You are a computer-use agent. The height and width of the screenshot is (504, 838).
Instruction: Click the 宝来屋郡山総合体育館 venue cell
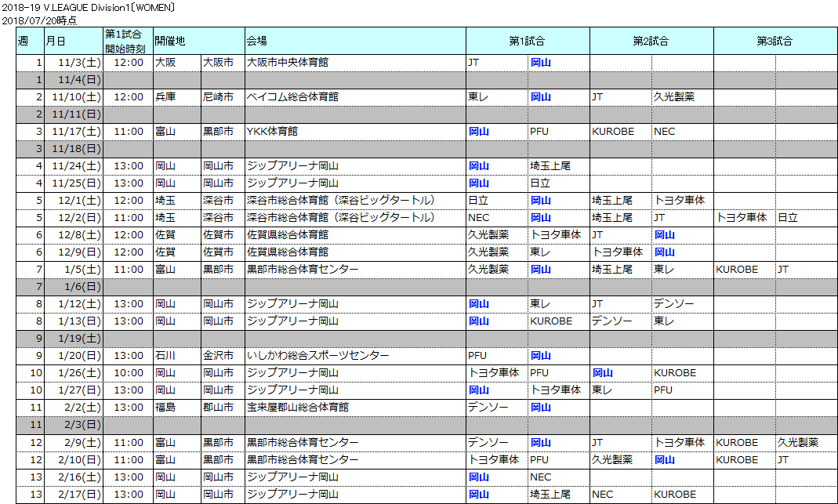(x=298, y=408)
